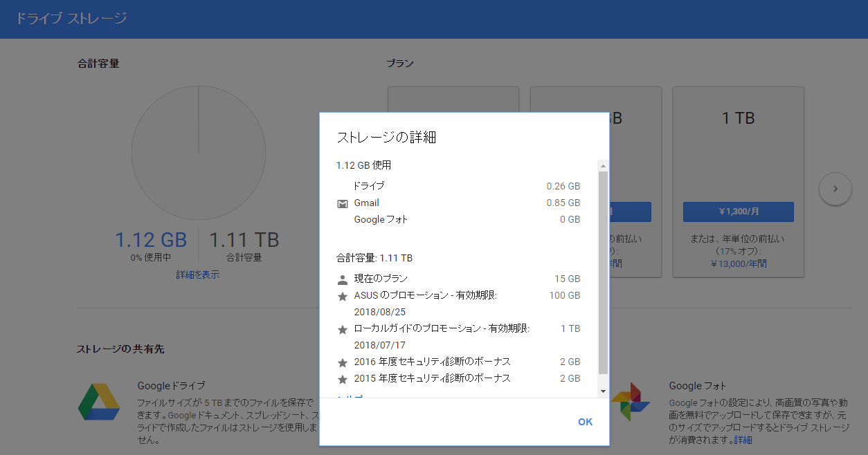Click 合計容量: 1.11 TB line in dialog
The height and width of the screenshot is (455, 868).
point(374,258)
